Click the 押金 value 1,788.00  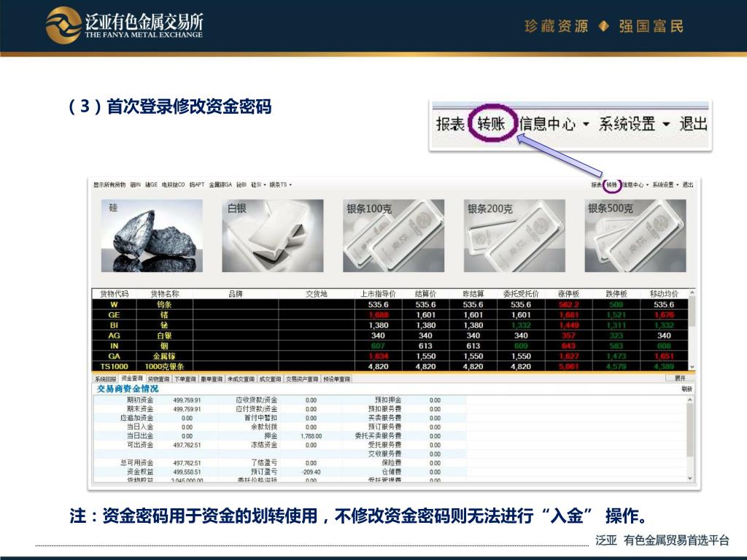(x=311, y=436)
